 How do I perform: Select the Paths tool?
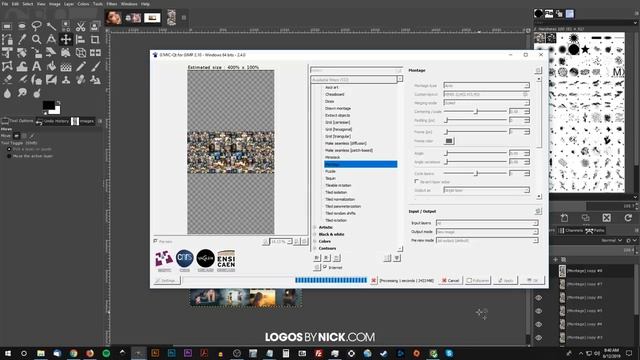(x=7, y=40)
